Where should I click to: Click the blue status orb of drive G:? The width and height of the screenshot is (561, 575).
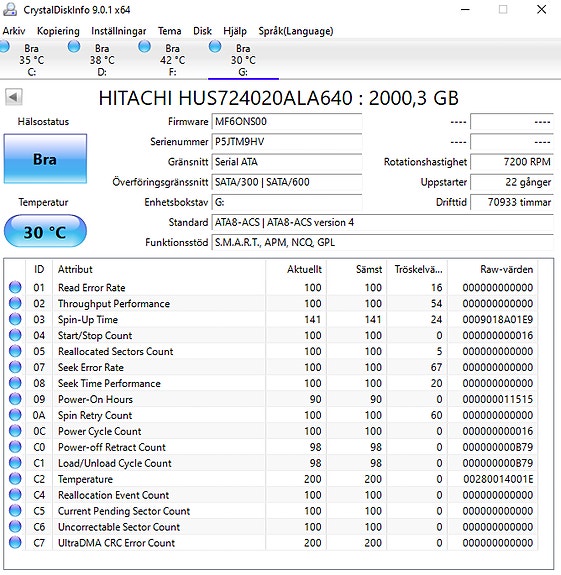pyautogui.click(x=215, y=47)
